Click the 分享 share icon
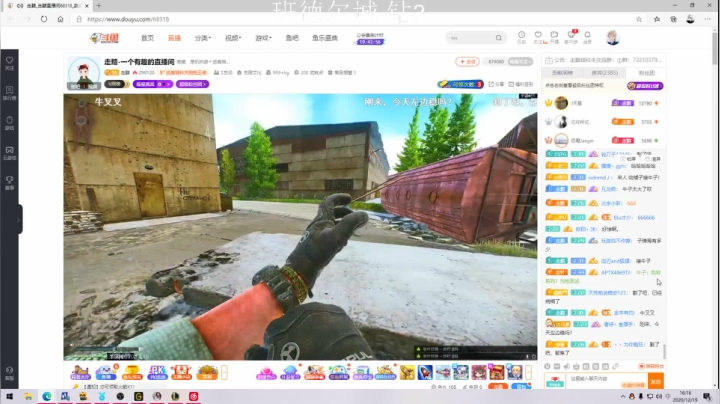This screenshot has width=720, height=404. (496, 84)
